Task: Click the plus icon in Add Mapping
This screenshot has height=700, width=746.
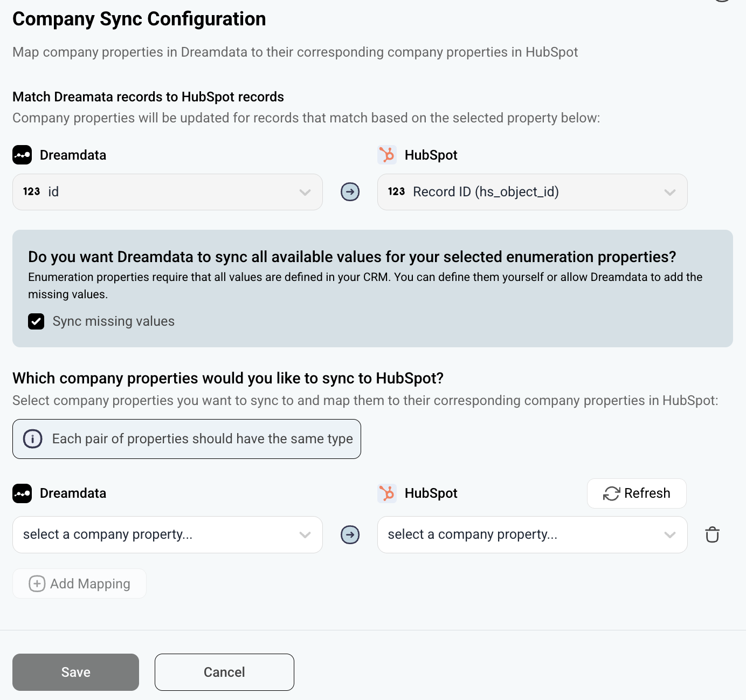Action: coord(37,584)
